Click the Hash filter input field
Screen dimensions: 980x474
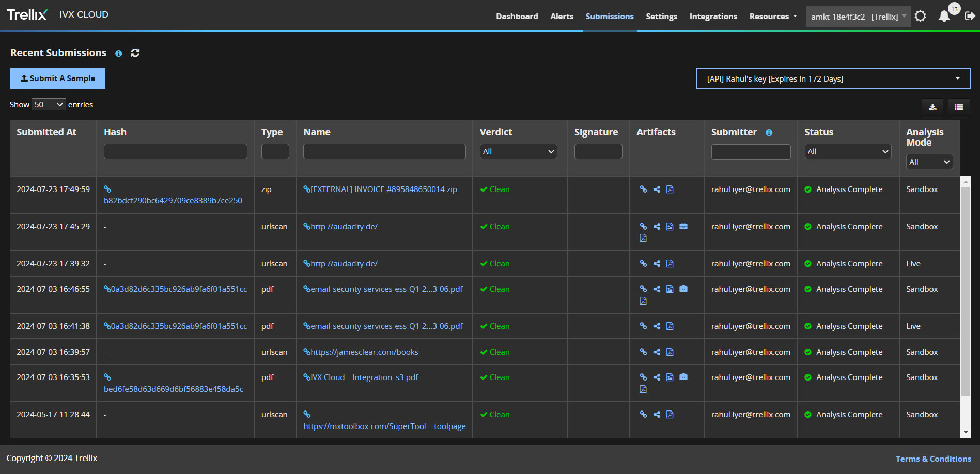[x=176, y=151]
